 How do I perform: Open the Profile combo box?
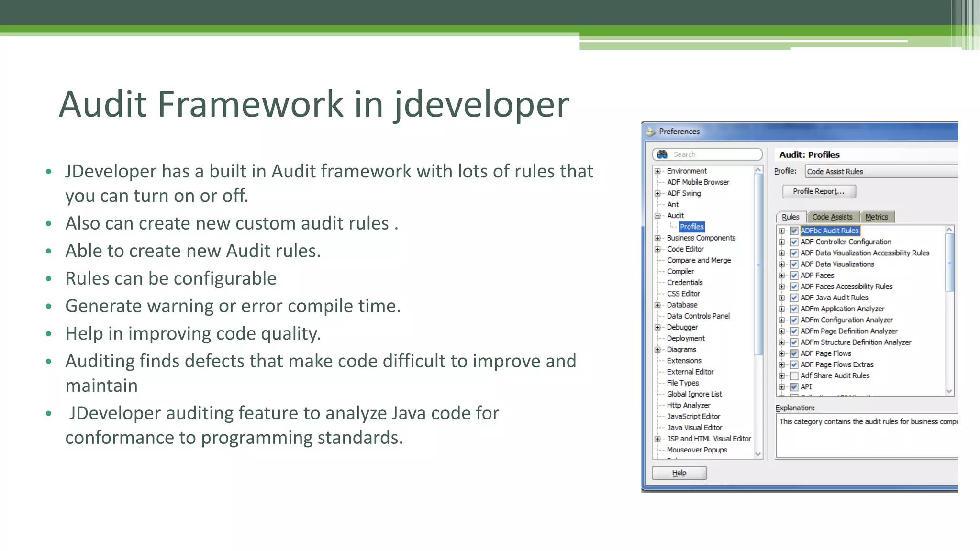click(x=880, y=172)
